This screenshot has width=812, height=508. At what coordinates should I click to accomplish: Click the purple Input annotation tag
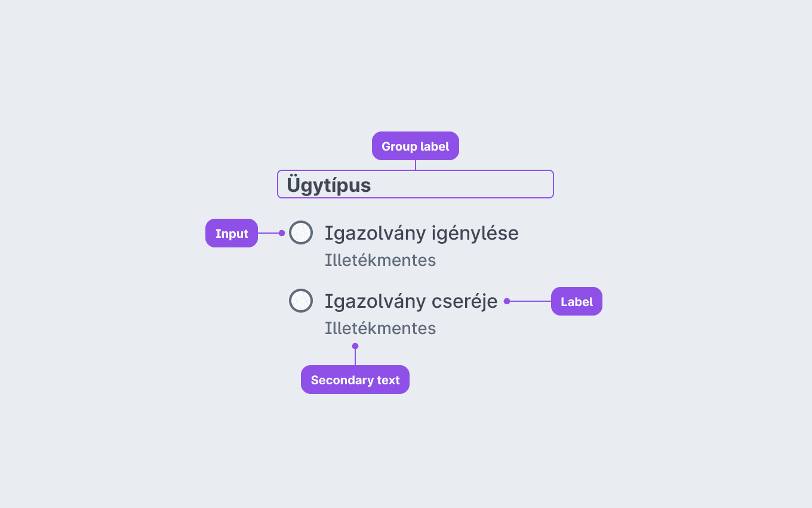click(232, 233)
